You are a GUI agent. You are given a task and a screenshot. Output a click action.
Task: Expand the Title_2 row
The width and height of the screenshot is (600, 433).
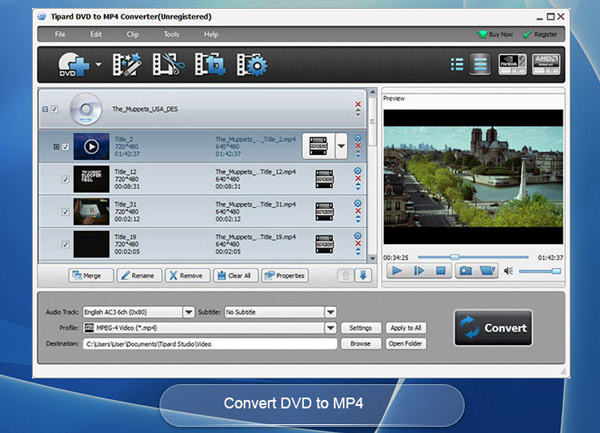pos(56,147)
